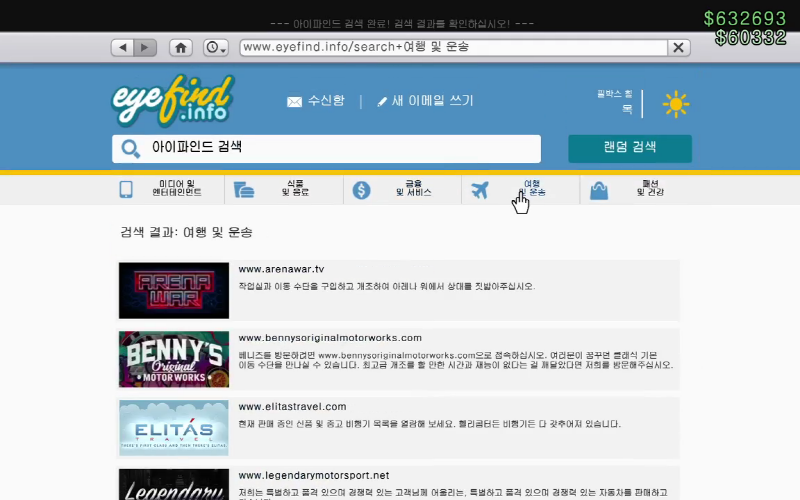This screenshot has width=800, height=500.
Task: Click the Arena War description text
Action: (x=387, y=286)
